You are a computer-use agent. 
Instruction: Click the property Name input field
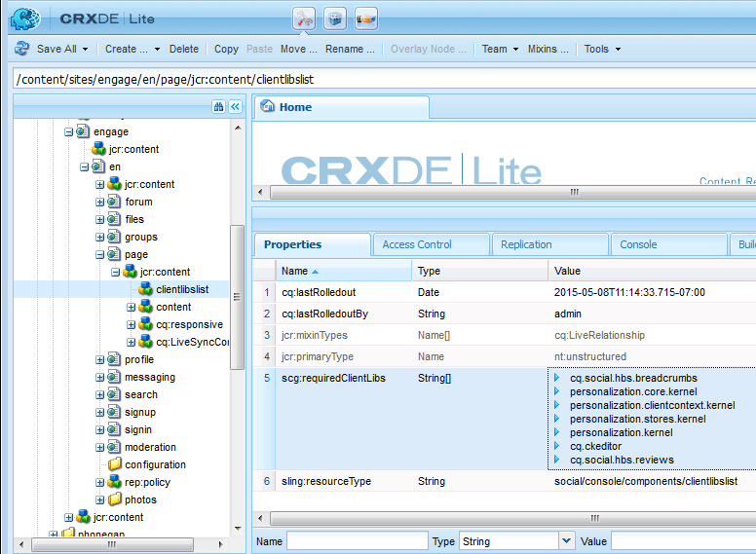click(x=358, y=541)
